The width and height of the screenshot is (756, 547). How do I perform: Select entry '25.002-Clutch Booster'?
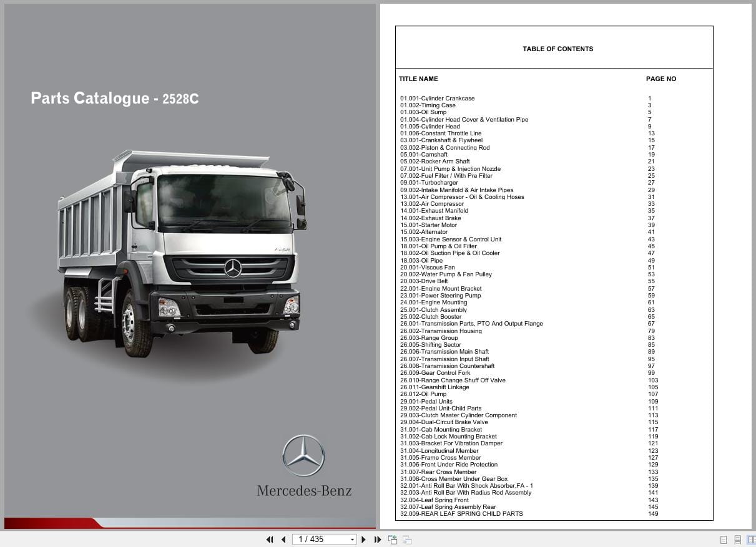[x=431, y=317]
